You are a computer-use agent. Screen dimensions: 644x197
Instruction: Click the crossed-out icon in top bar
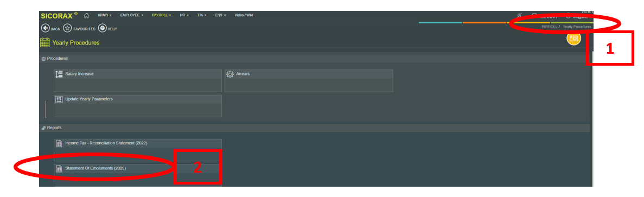[519, 15]
